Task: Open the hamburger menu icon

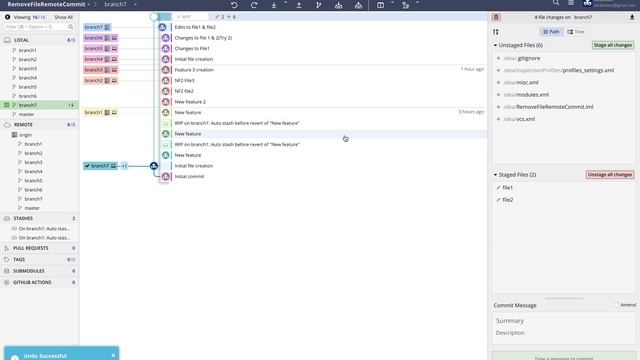Action: coord(571,3)
